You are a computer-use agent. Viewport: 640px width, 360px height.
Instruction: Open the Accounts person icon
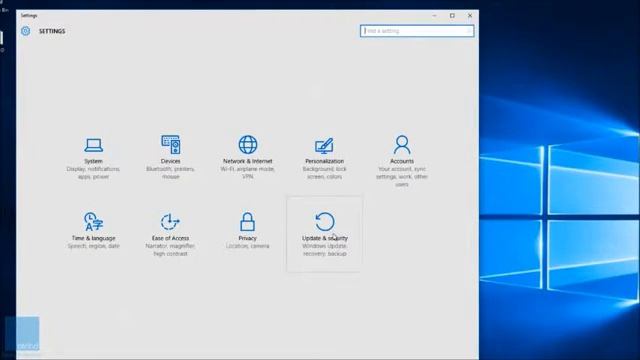tap(402, 144)
